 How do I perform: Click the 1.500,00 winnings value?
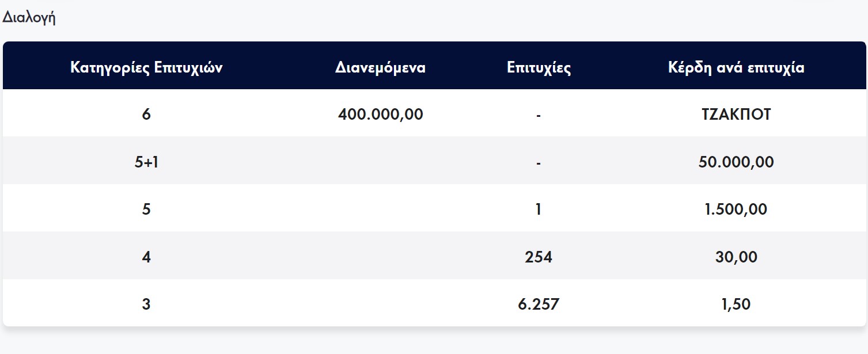pos(736,209)
